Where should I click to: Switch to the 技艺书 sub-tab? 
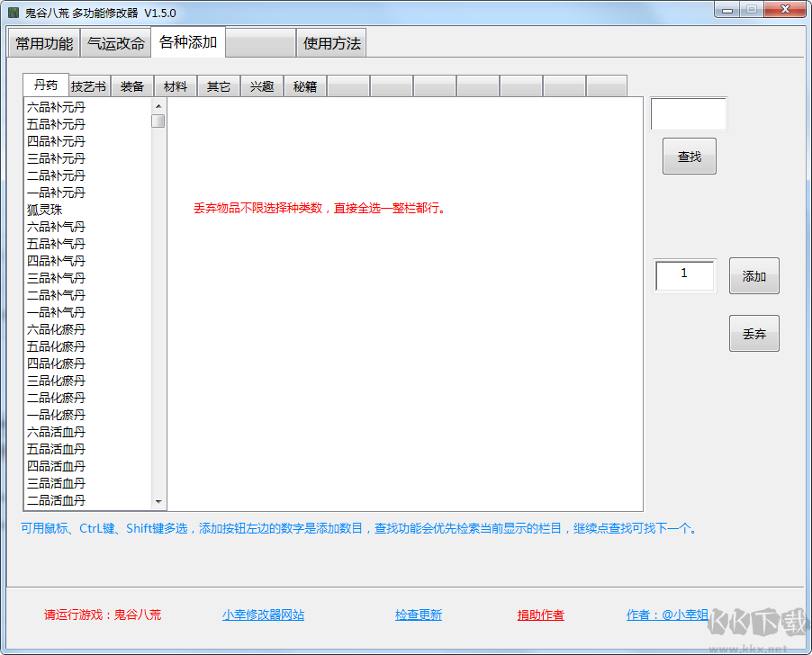coord(88,86)
